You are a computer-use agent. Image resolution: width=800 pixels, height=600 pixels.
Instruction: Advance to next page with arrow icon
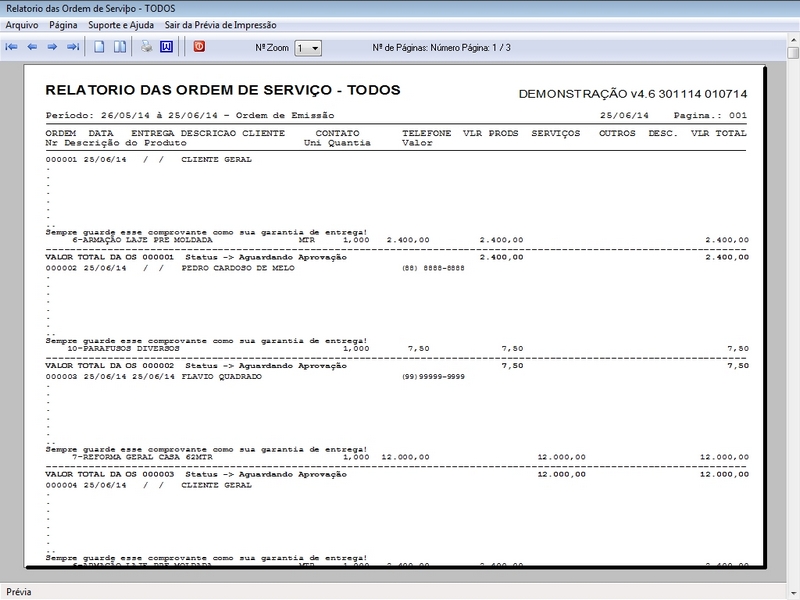[x=52, y=44]
